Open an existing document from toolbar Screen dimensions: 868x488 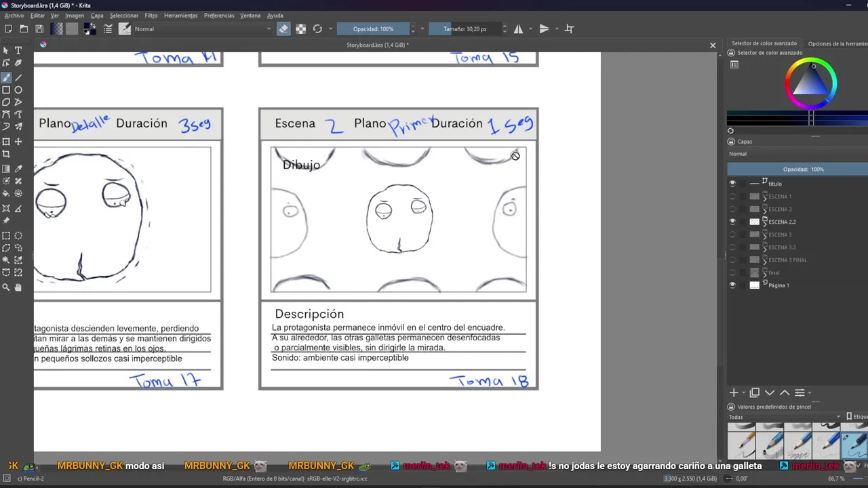coord(24,29)
